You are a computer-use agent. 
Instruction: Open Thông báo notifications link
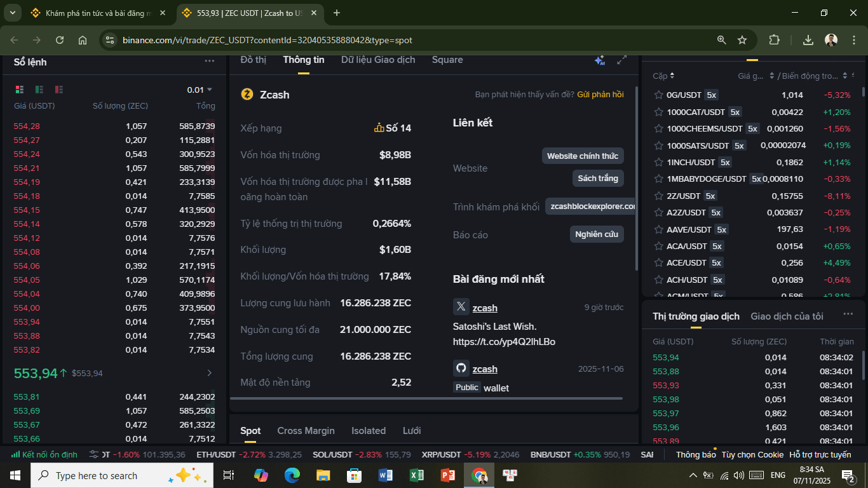696,454
